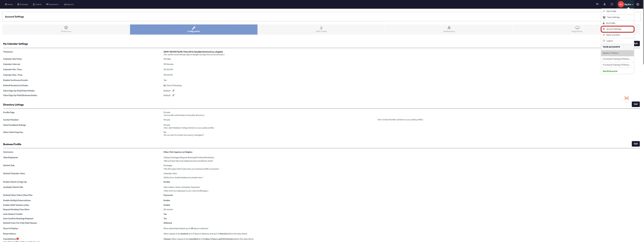Click the red AH profile avatar
644x242 pixels.
pos(621,4)
